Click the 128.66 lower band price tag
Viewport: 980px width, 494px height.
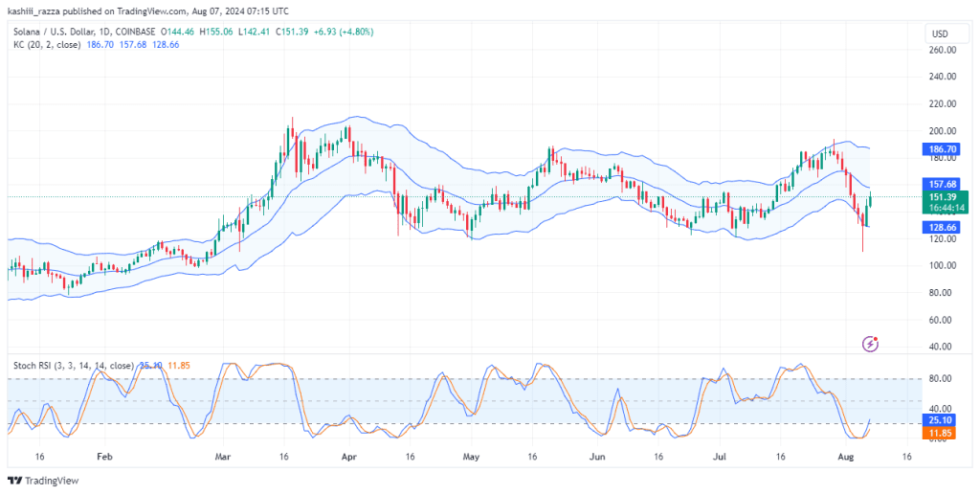pos(940,227)
